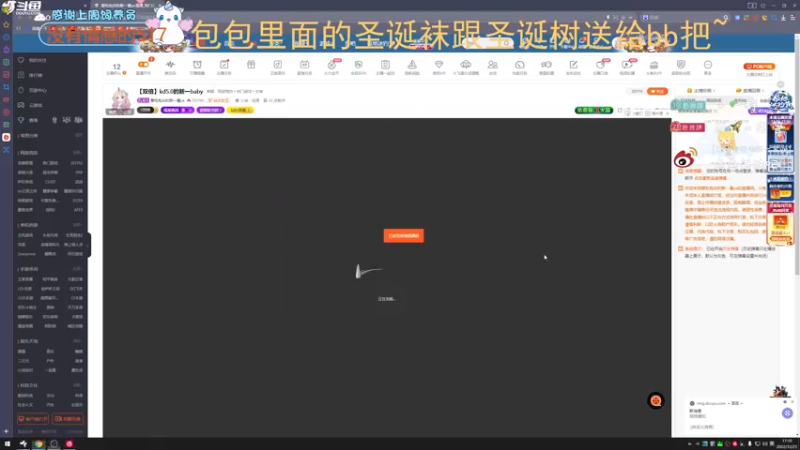Click the star favorites icon in browser side strip
The width and height of the screenshot is (800, 450).
point(6,24)
